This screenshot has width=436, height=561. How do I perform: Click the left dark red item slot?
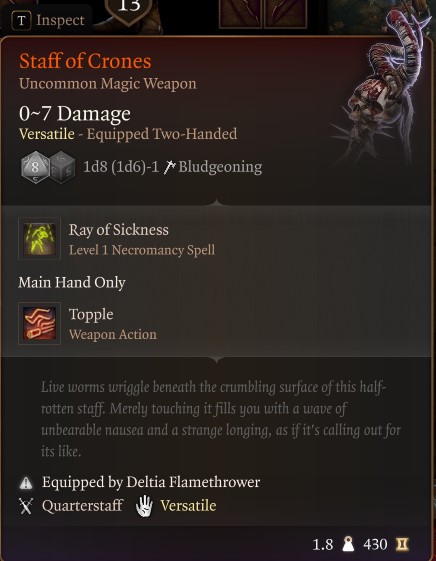[x=240, y=13]
